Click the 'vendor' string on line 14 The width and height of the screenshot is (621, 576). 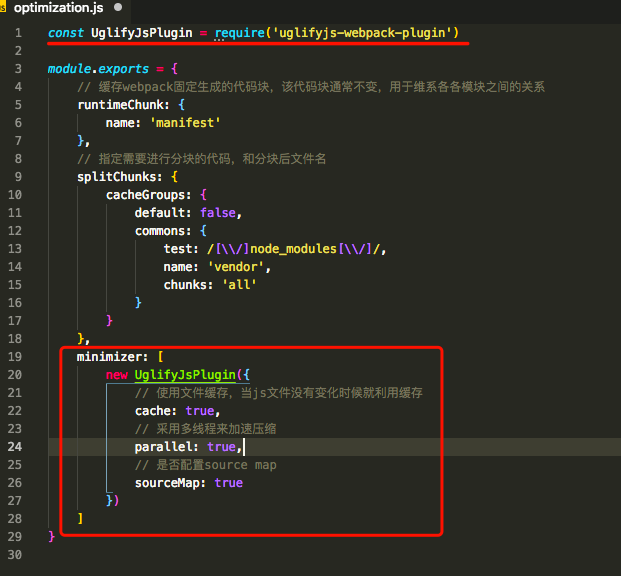click(x=236, y=267)
